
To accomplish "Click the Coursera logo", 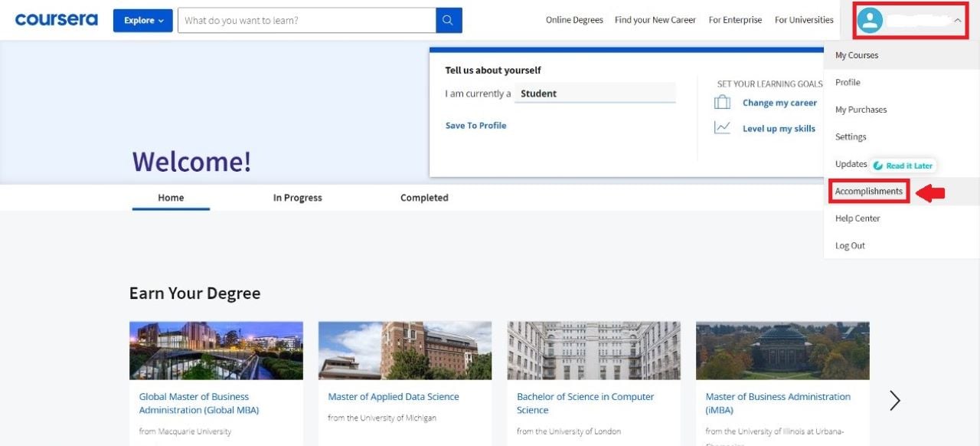I will (56, 19).
